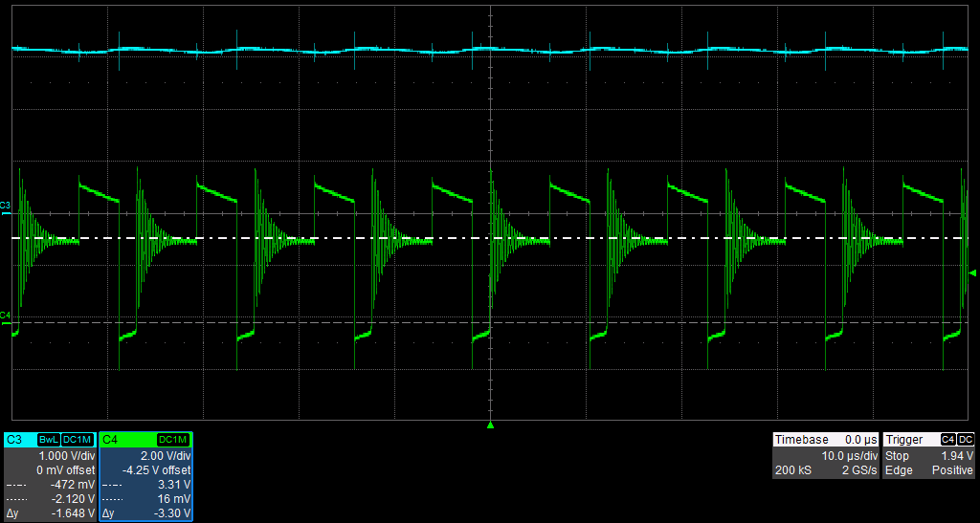The height and width of the screenshot is (523, 980).
Task: Click the Δy label in C4 descriptor
Action: click(x=108, y=513)
